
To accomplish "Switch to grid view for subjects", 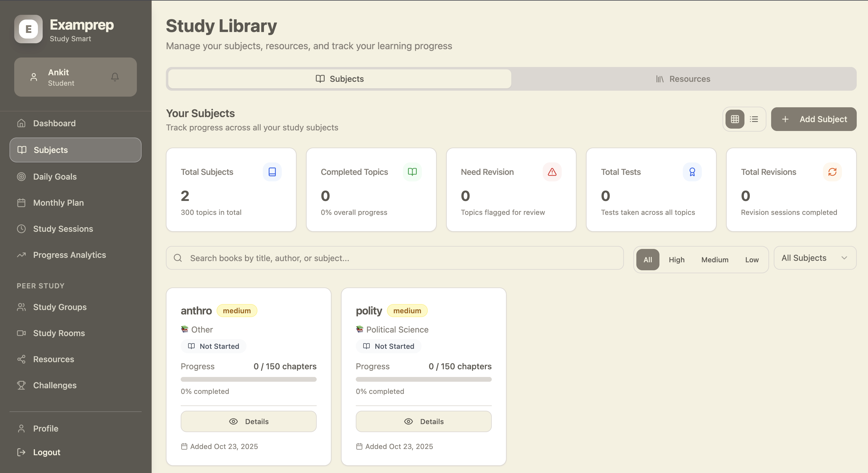I will click(x=735, y=119).
